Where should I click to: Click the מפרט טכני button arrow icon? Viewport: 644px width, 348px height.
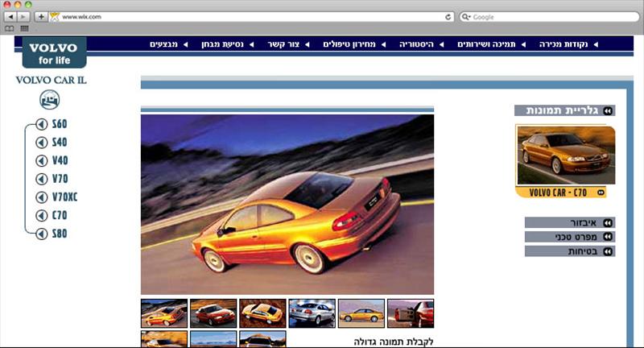[608, 237]
